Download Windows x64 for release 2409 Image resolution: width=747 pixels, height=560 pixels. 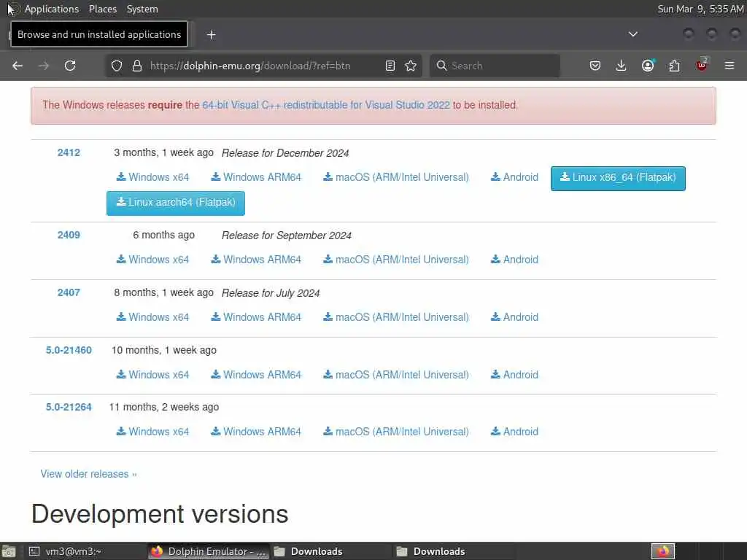153,260
